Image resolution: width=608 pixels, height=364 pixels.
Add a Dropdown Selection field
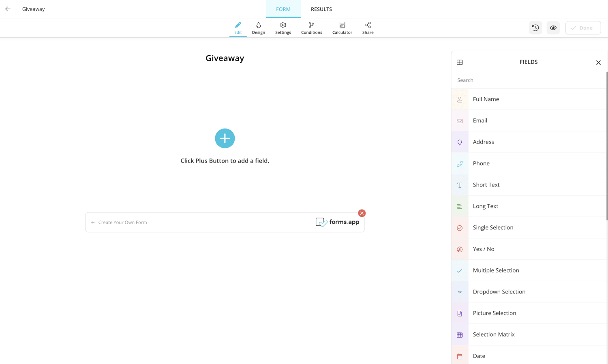pos(499,292)
